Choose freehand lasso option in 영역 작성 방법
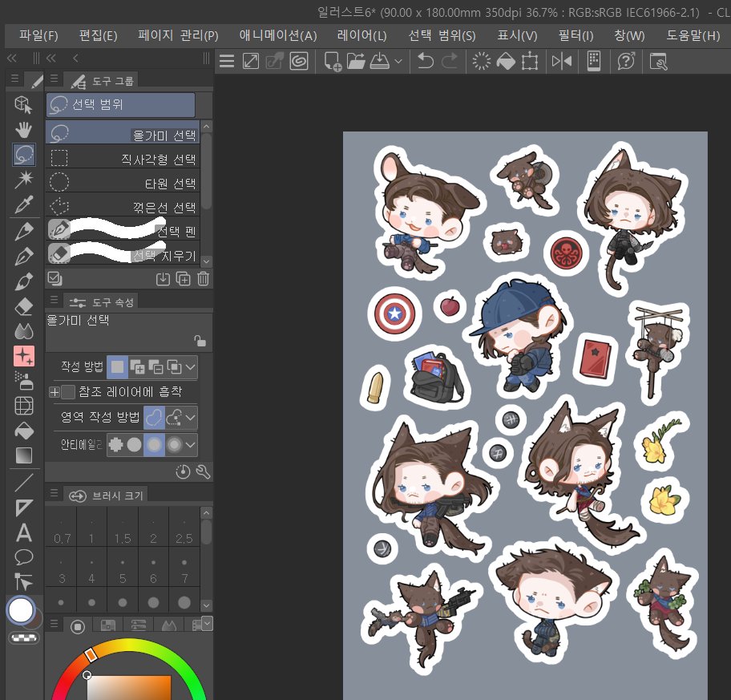Viewport: 731px width, 700px height. click(x=155, y=418)
